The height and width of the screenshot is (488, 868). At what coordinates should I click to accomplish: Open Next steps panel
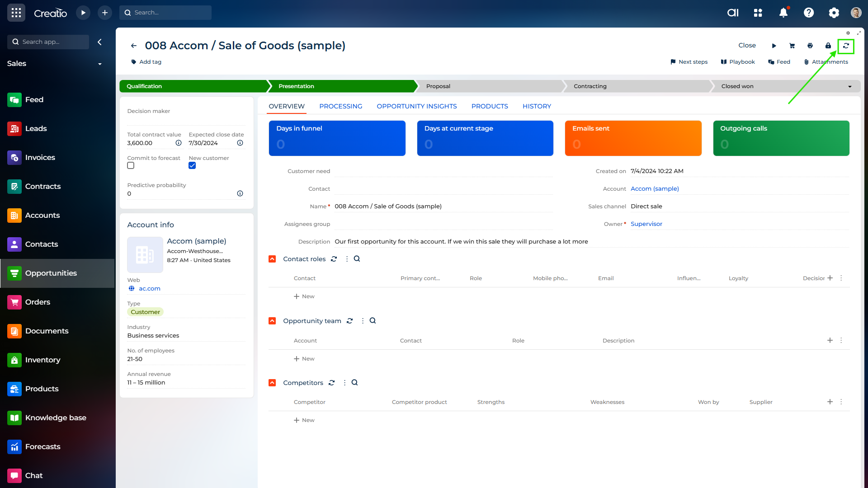[x=689, y=62]
